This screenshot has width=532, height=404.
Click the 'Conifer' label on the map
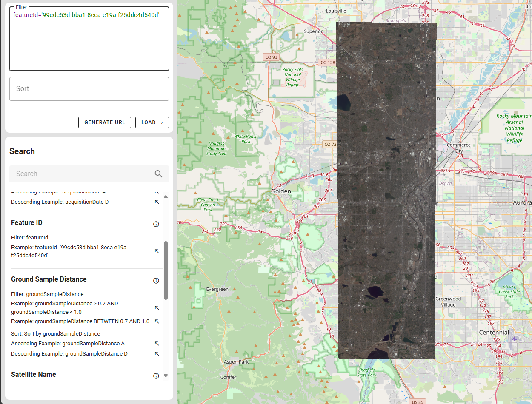tap(228, 377)
